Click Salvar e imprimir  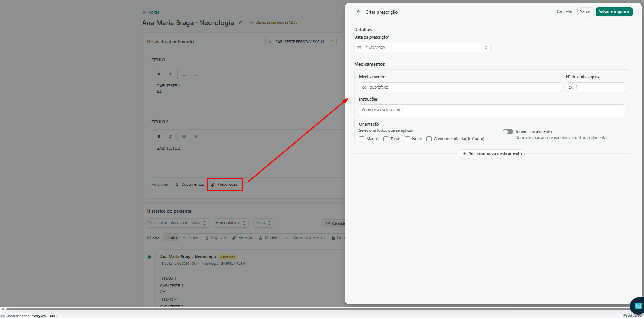pyautogui.click(x=614, y=11)
